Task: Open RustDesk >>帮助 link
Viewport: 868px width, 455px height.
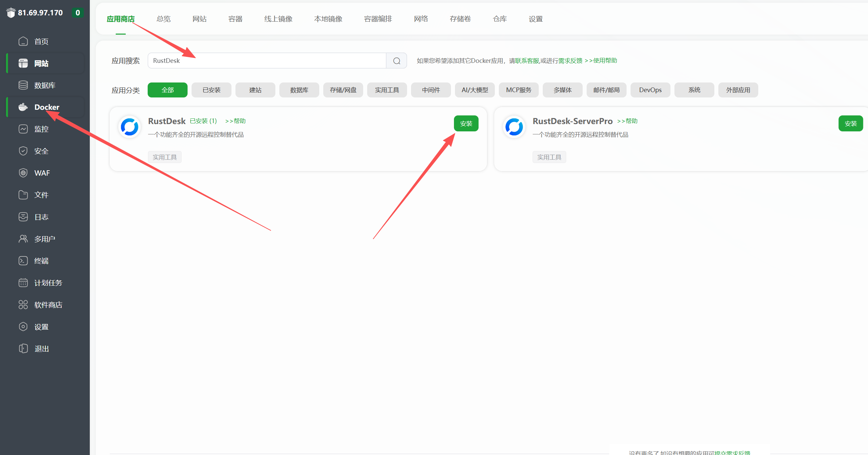Action: coord(235,121)
